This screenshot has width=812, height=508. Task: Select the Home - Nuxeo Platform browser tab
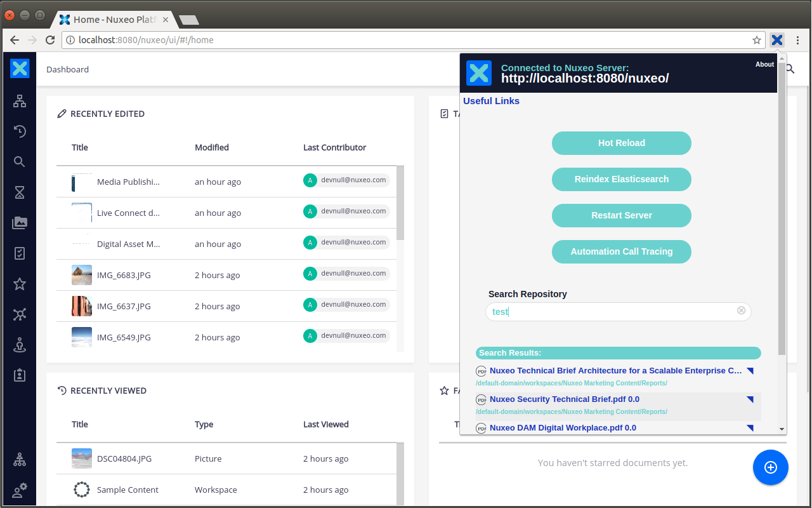[x=114, y=20]
